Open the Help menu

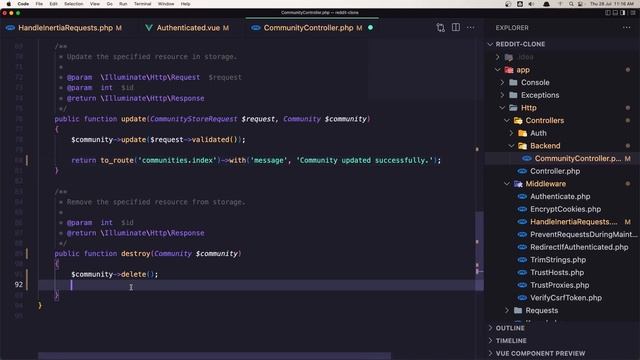coord(185,4)
